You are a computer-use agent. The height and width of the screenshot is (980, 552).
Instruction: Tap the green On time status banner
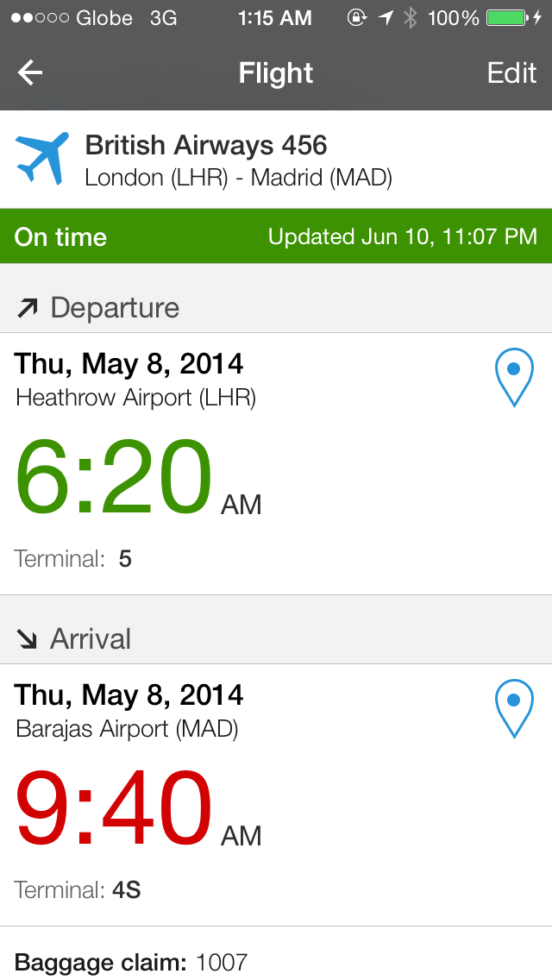[276, 236]
